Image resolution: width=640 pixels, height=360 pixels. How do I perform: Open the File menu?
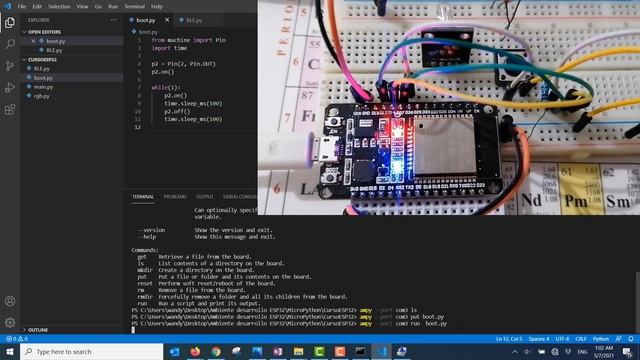click(22, 6)
